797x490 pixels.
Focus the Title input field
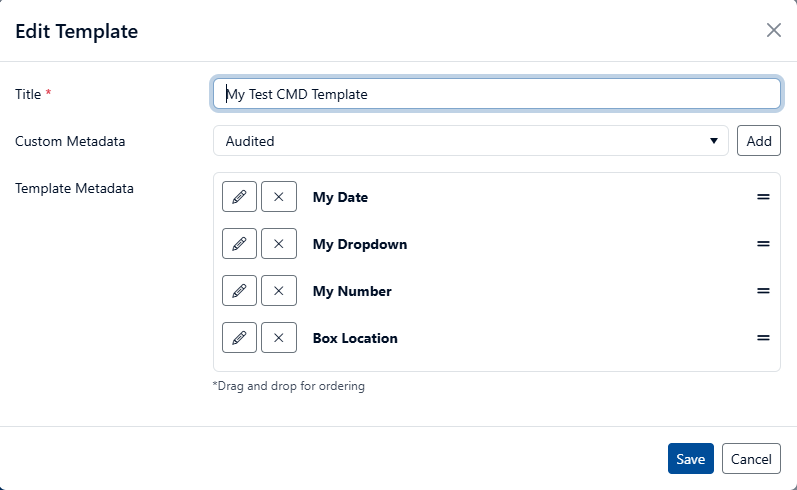[497, 94]
